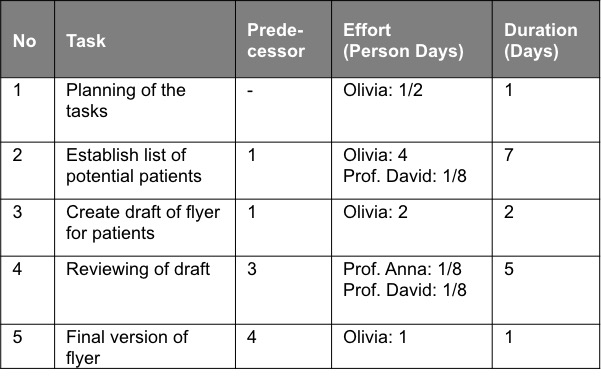Viewport: 601px width, 379px height.
Task: Select the 'Planning of the tasks' cell
Action: click(145, 110)
